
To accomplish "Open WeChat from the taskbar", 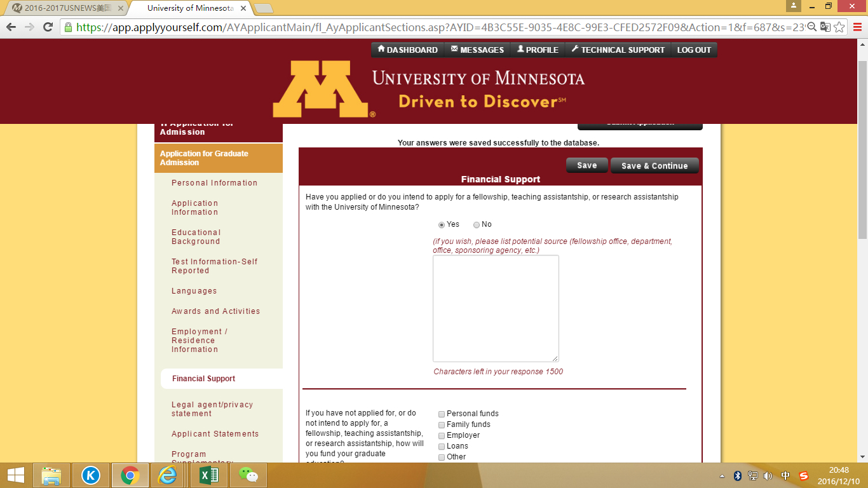I will point(248,475).
